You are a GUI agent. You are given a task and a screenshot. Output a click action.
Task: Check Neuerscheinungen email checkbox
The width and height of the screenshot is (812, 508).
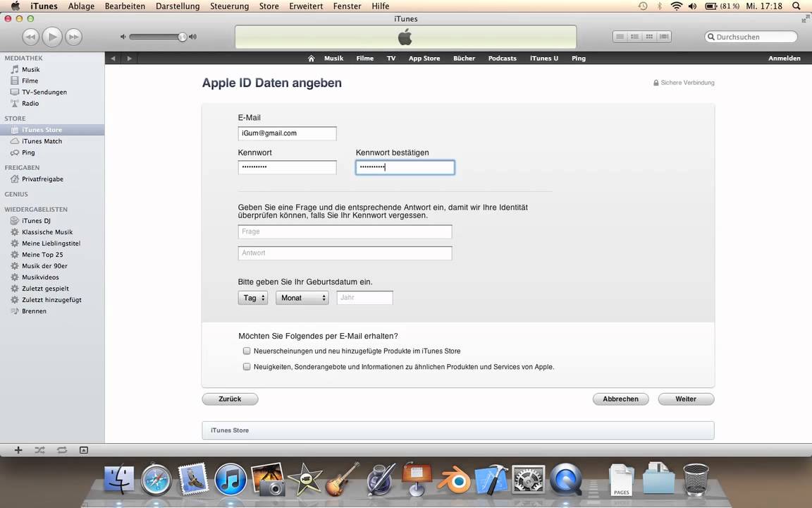(247, 351)
